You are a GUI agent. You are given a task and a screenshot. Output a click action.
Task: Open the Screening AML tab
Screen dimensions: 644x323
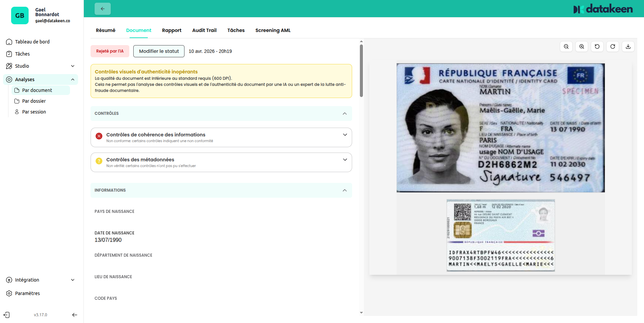click(273, 30)
